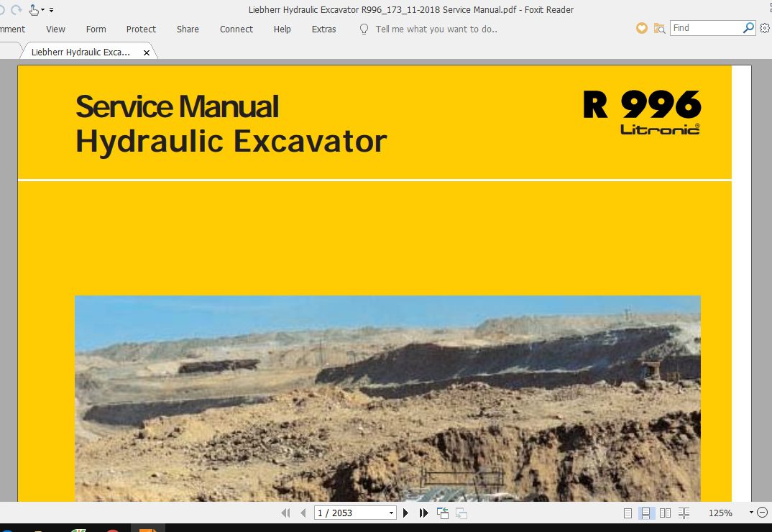Switch to Continuous page view
Viewport: 772px width, 532px height.
pos(646,513)
